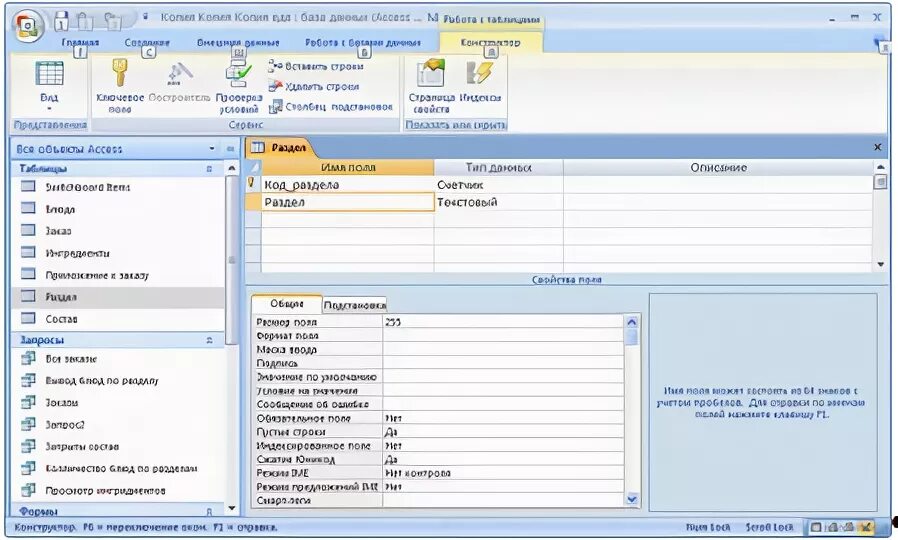Click the Размер поля value 255
This screenshot has width=898, height=540.
[x=503, y=322]
